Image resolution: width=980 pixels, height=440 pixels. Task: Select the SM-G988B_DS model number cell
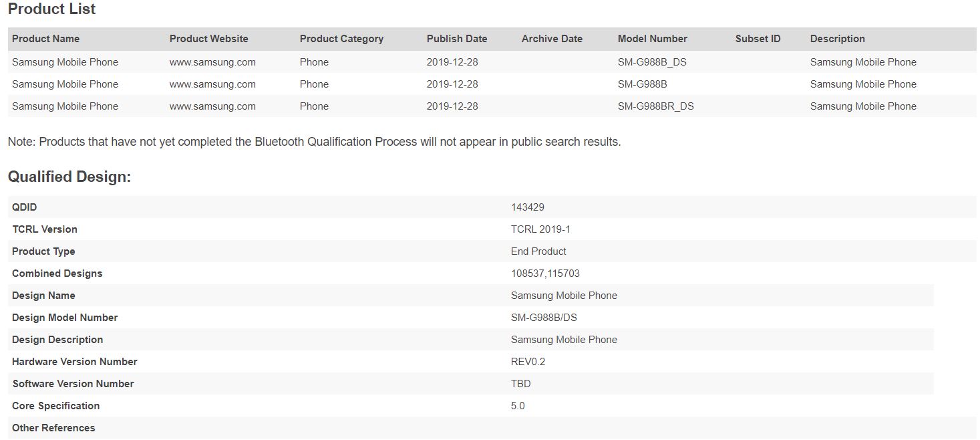pos(652,62)
